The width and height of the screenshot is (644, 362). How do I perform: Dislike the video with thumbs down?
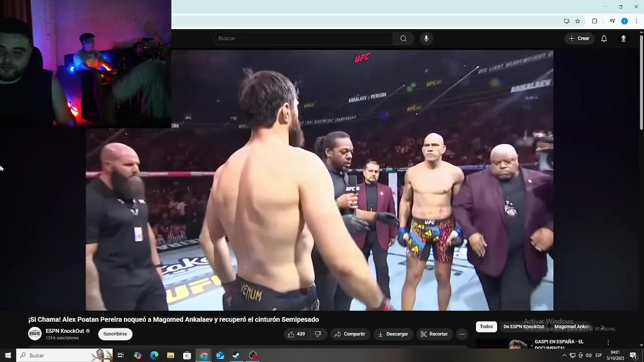click(x=318, y=334)
